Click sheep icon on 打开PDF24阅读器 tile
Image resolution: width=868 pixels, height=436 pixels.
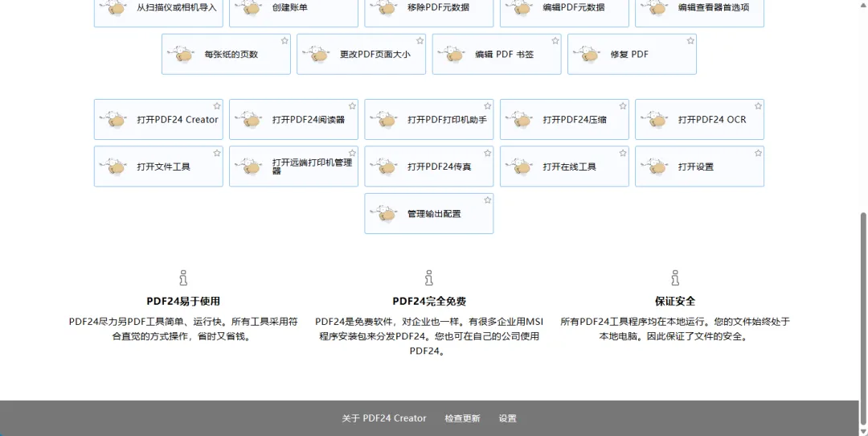[249, 120]
